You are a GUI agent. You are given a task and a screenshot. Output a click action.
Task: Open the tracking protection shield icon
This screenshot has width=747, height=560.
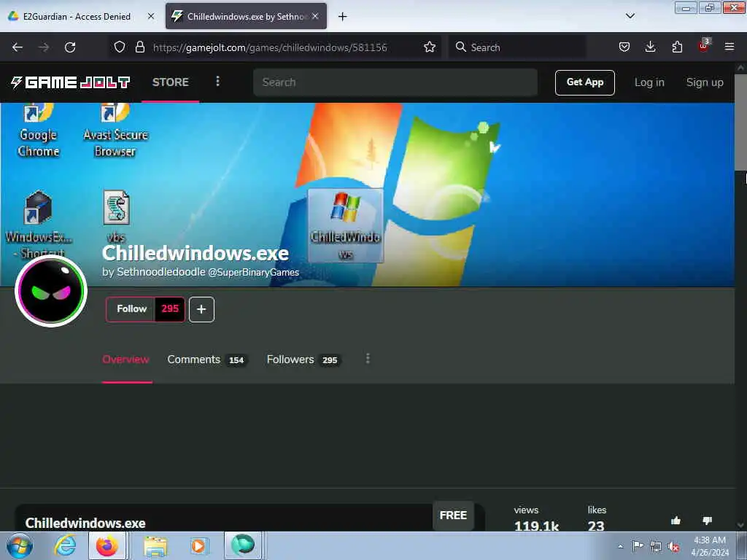[x=120, y=47]
